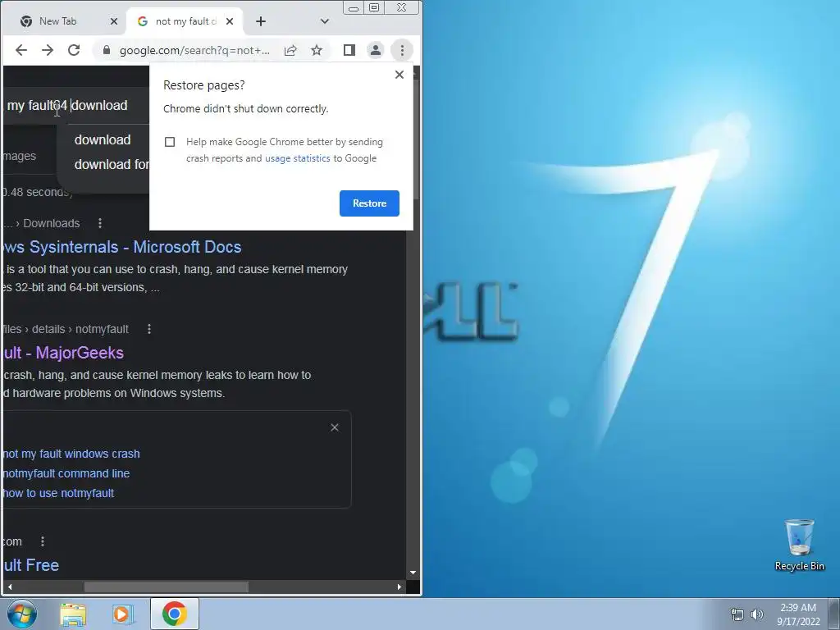View site info via the lock icon
This screenshot has width=840, height=630.
(106, 50)
